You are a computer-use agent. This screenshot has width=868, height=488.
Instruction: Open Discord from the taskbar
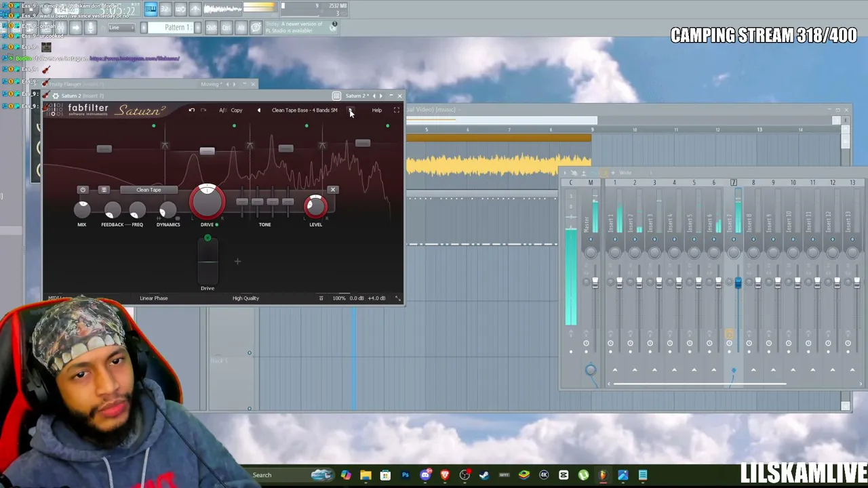tap(425, 475)
